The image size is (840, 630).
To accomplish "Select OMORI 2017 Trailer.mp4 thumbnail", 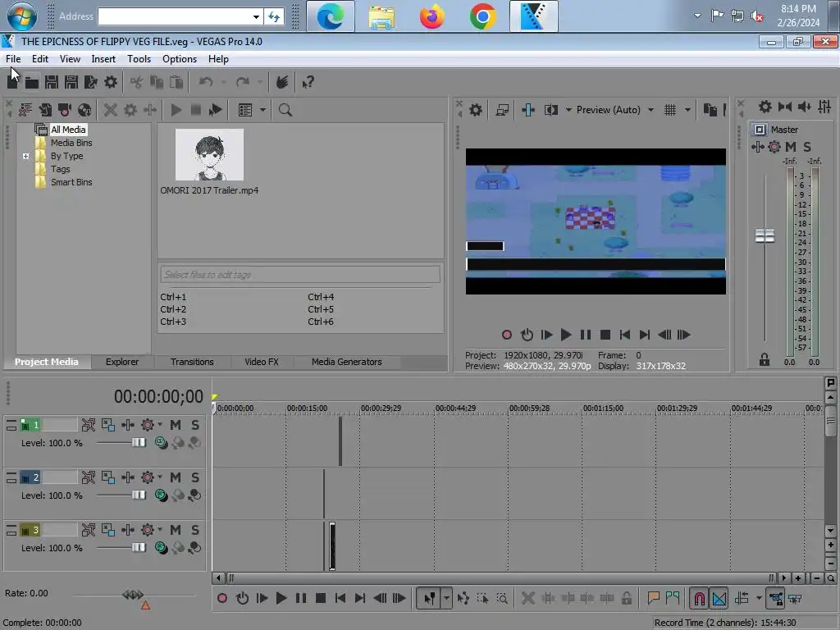I will click(209, 154).
